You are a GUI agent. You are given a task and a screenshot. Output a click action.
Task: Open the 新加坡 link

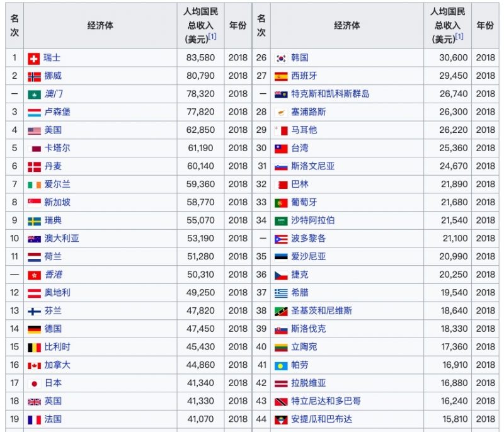pyautogui.click(x=57, y=202)
